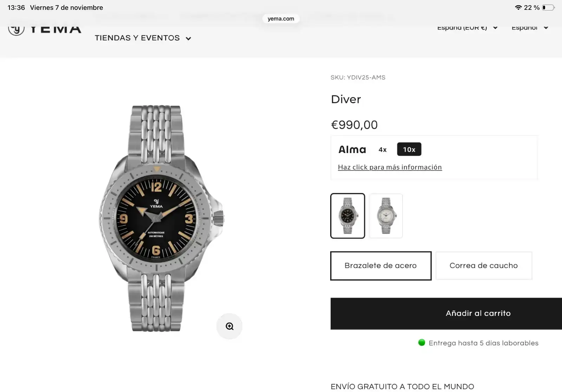Open the TIENDAS Y EVENTOS menu item

tap(137, 38)
